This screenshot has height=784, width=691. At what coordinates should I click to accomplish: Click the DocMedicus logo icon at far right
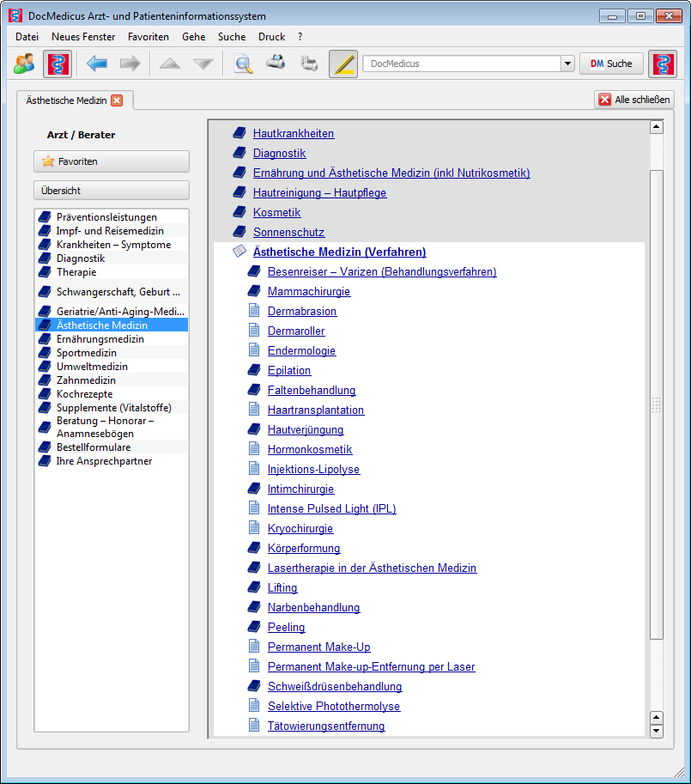pyautogui.click(x=663, y=64)
